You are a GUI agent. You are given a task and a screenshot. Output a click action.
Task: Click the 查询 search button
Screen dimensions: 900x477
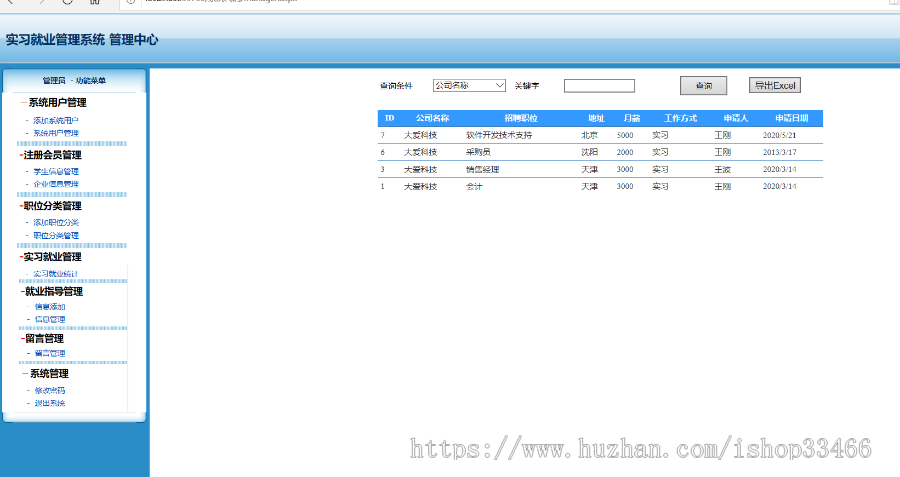click(703, 86)
